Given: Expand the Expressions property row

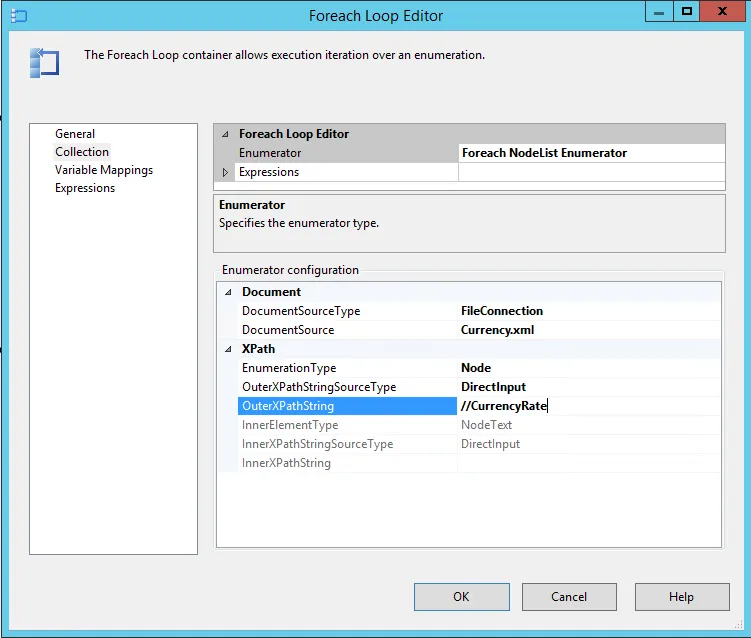Looking at the screenshot, I should click(x=225, y=172).
